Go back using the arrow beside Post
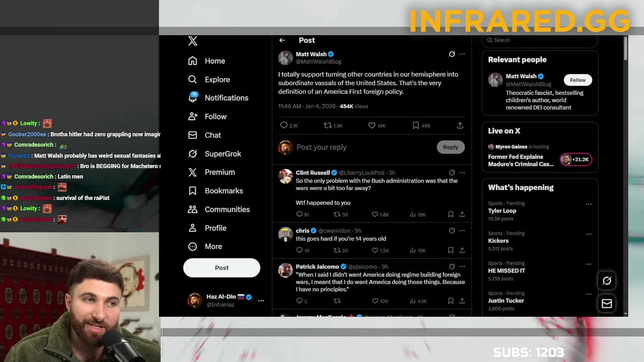The width and height of the screenshot is (644, 362). [282, 40]
